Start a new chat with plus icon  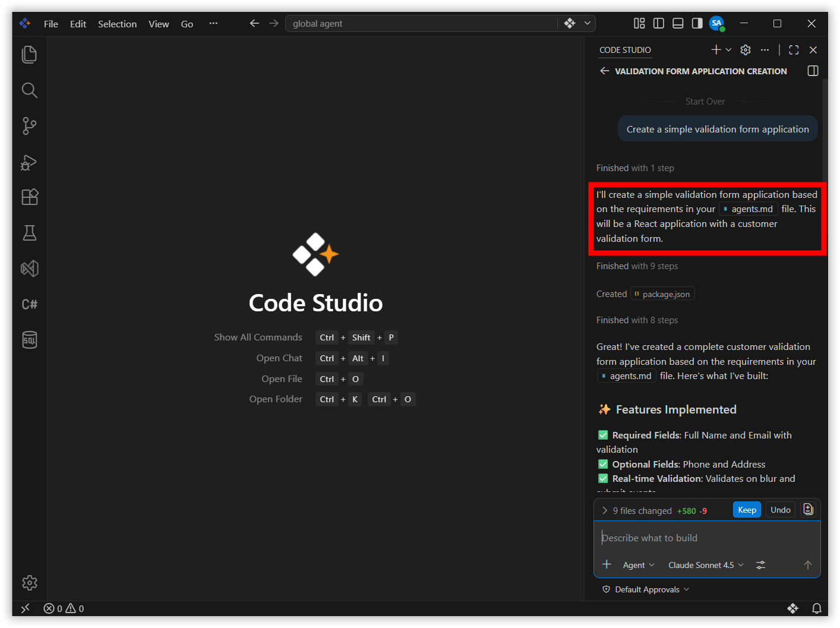(716, 50)
